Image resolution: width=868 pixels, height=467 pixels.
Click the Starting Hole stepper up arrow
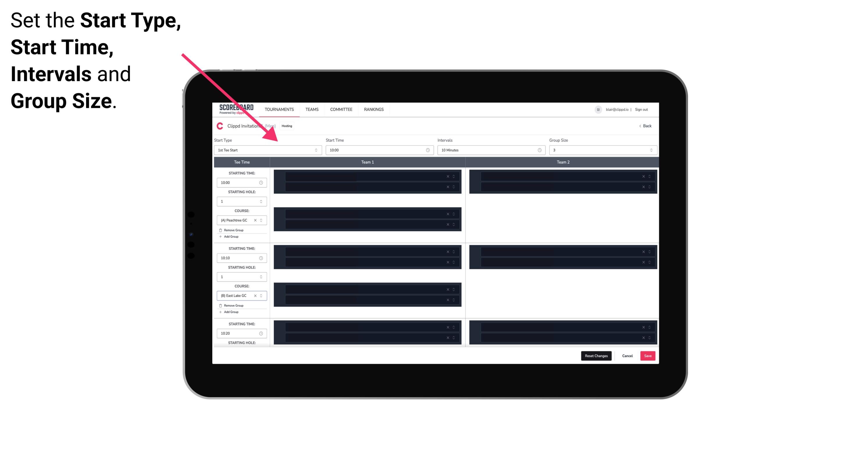[261, 200]
